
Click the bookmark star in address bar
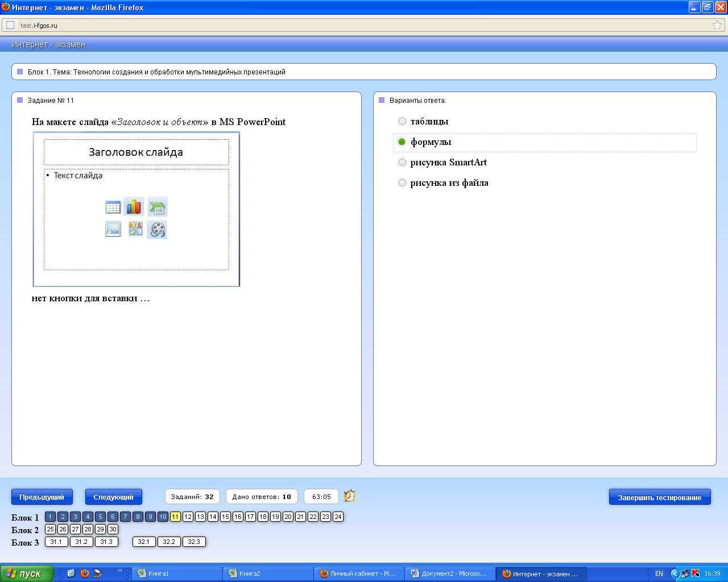coord(717,25)
